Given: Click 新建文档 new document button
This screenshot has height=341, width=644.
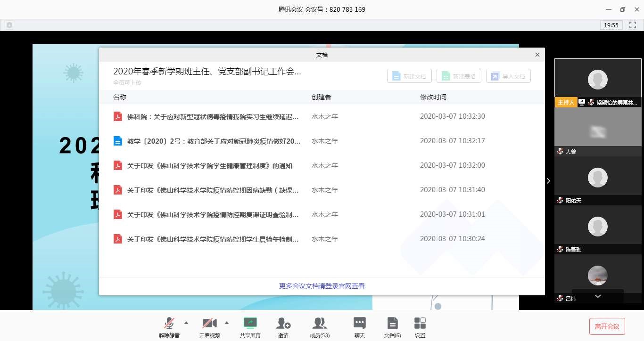Looking at the screenshot, I should point(409,76).
